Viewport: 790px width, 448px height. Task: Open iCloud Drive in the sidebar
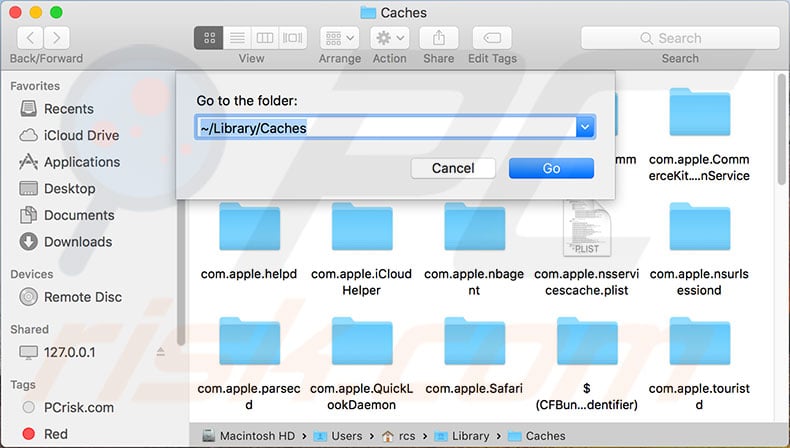tap(69, 135)
